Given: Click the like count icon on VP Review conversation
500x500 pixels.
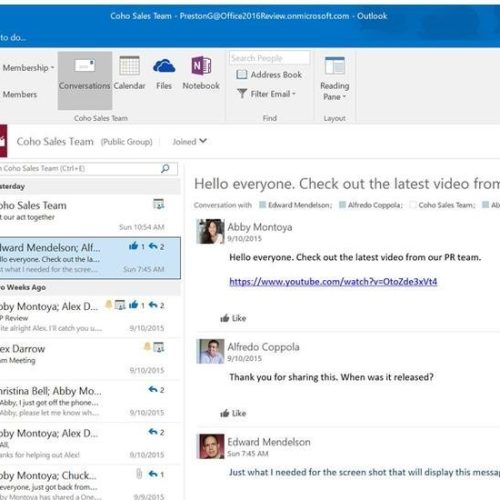Looking at the screenshot, I should pyautogui.click(x=137, y=305).
